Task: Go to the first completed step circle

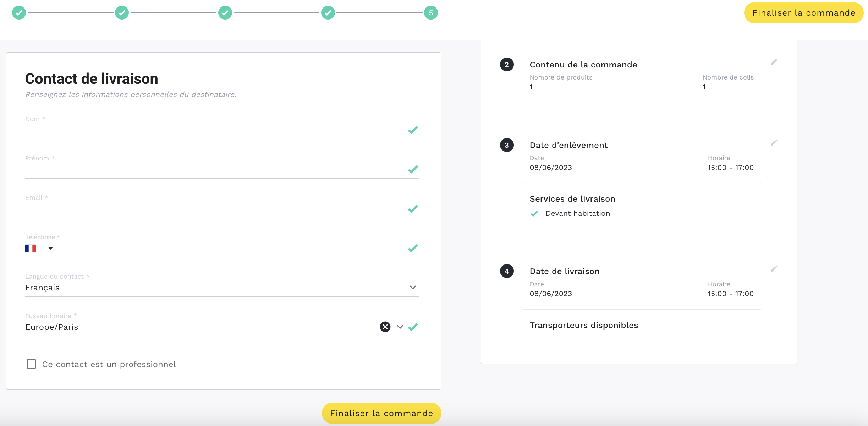Action: coord(19,13)
